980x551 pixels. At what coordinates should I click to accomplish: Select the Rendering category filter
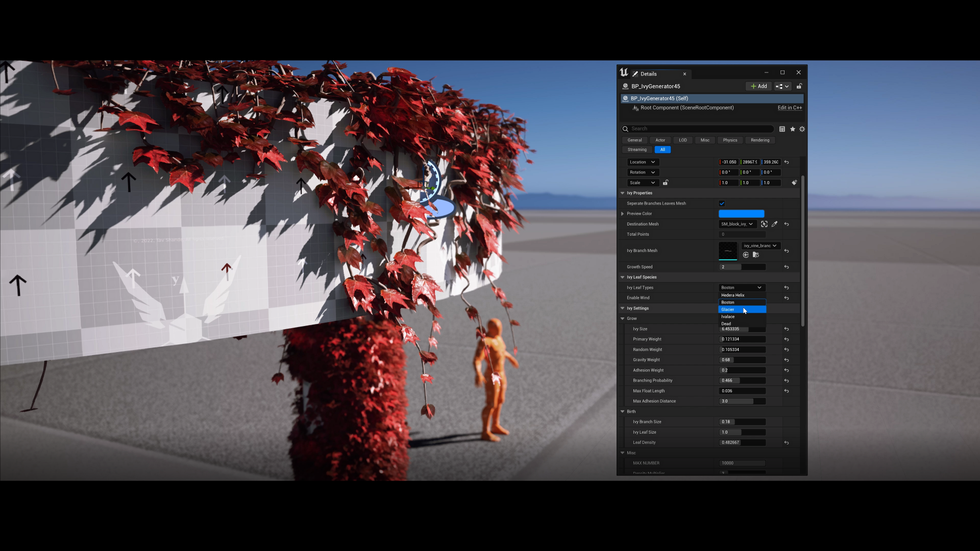760,140
